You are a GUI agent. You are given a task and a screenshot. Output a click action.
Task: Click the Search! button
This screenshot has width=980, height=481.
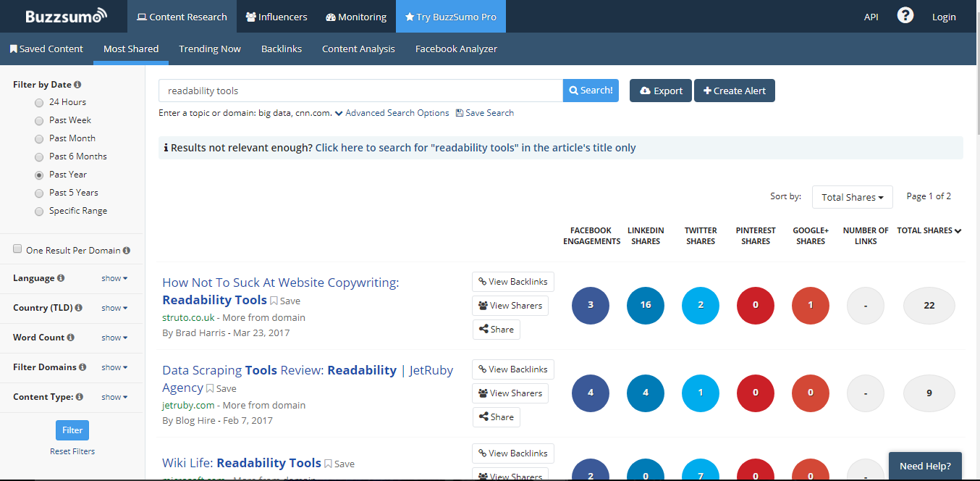point(591,91)
